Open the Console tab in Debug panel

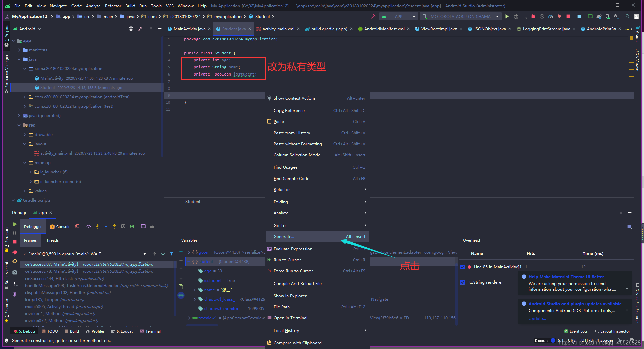[x=60, y=227]
